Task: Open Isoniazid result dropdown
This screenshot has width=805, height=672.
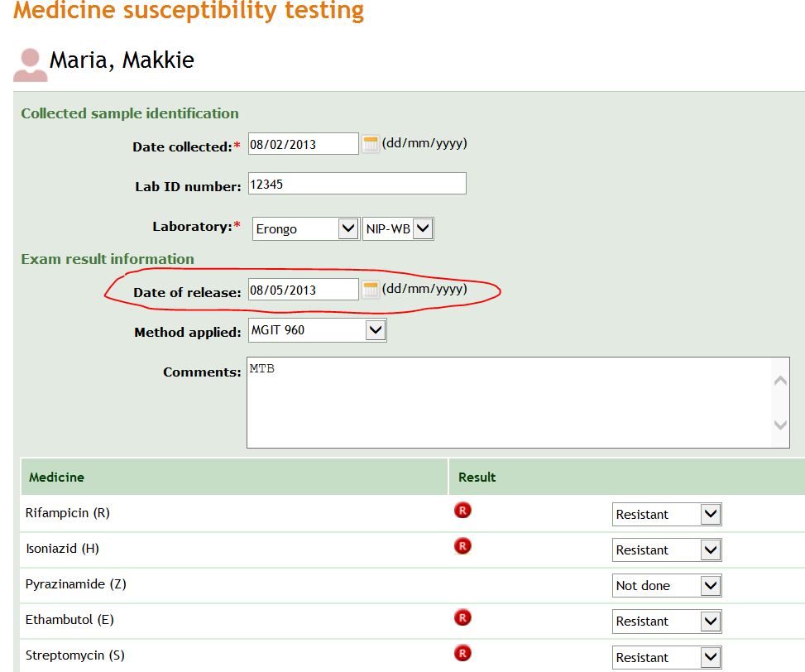Action: click(x=667, y=550)
